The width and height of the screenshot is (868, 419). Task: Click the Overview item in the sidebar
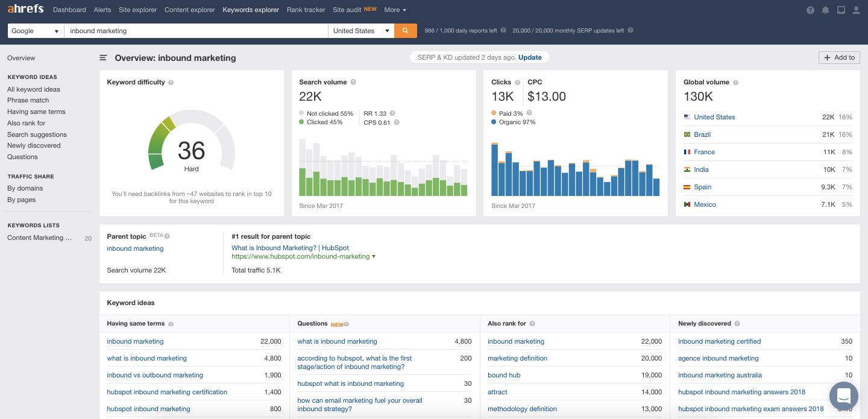[21, 58]
